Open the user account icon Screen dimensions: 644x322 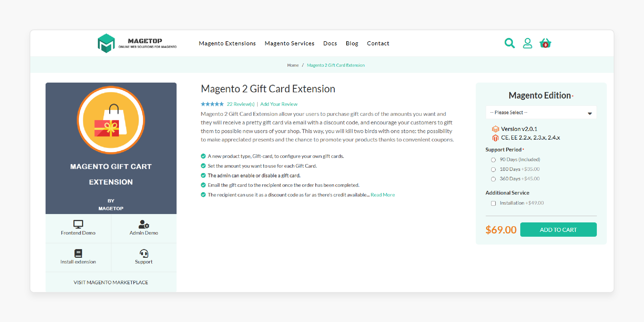click(527, 43)
